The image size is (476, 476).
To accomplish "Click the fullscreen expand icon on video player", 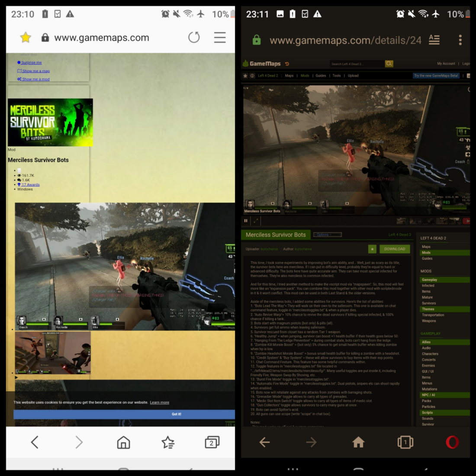I will point(256,221).
